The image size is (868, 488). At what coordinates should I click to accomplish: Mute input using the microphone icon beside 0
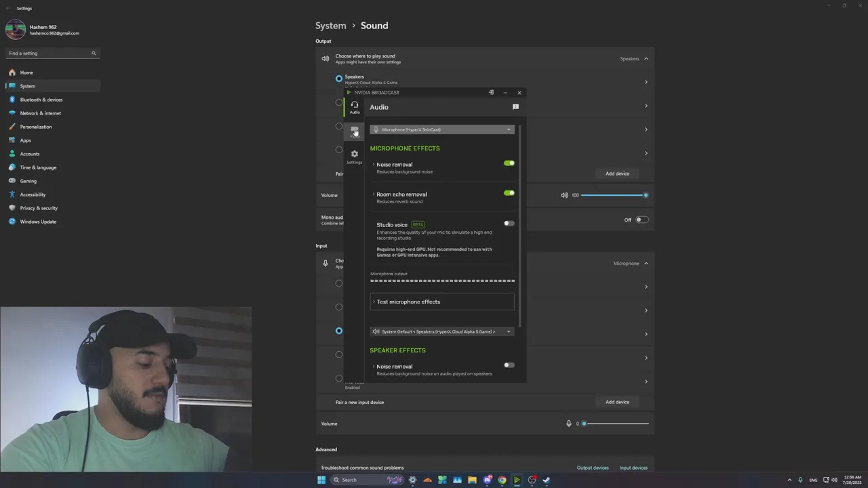[x=569, y=424]
